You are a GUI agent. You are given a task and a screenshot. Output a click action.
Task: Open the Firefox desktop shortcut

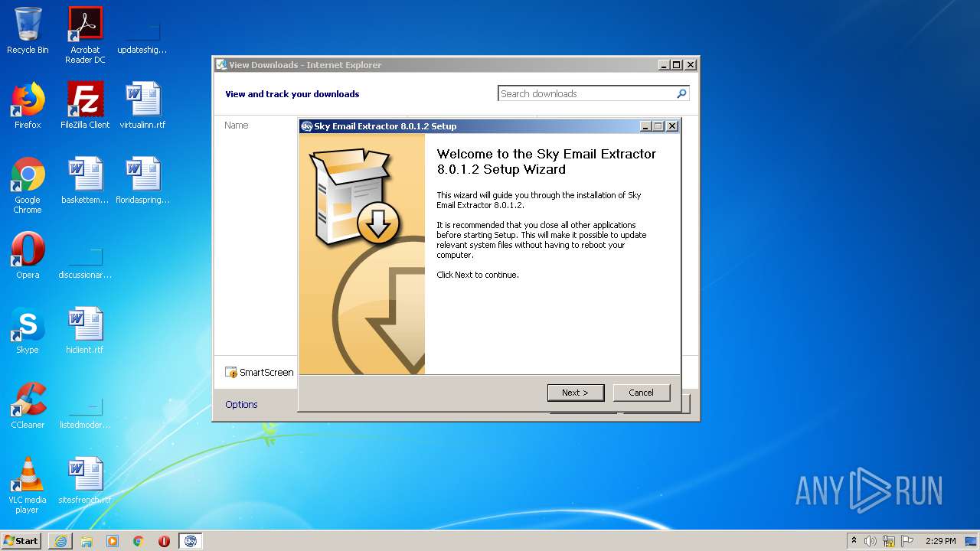coord(28,106)
